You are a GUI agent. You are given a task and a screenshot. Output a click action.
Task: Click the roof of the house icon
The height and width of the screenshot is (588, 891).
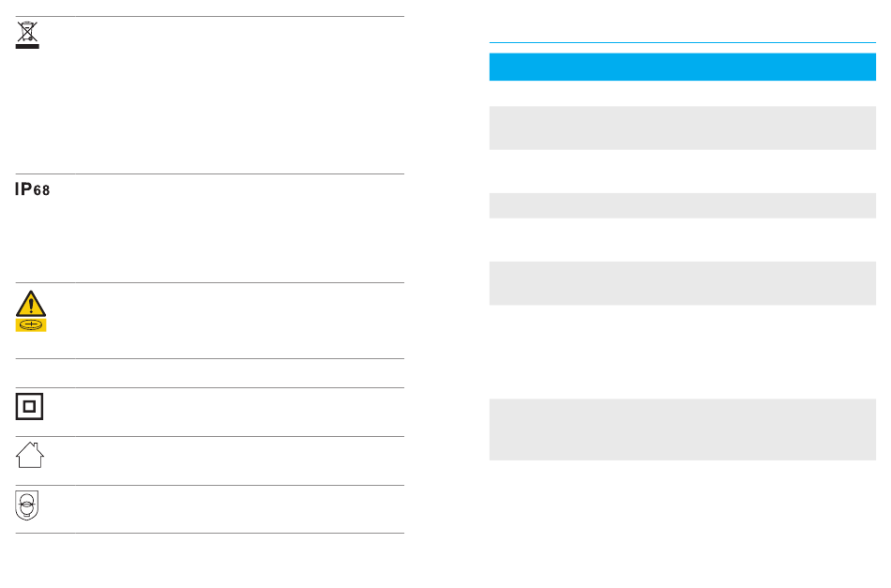pyautogui.click(x=30, y=449)
